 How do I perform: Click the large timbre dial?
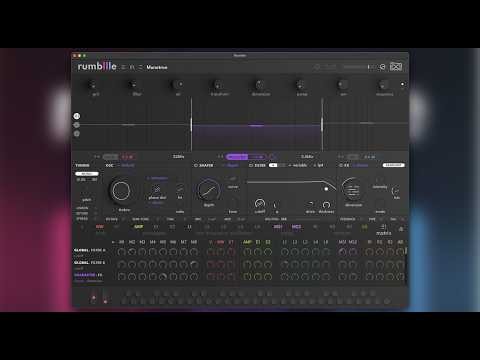(x=121, y=191)
